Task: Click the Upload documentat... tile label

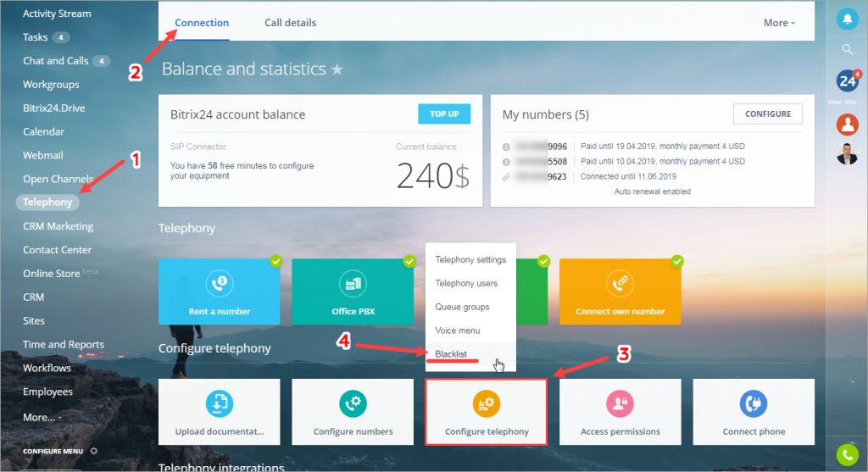Action: tap(220, 431)
